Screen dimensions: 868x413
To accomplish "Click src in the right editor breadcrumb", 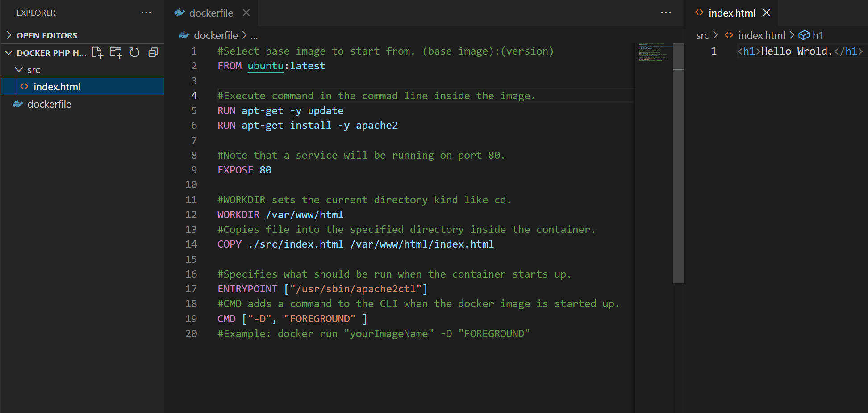I will click(x=702, y=35).
